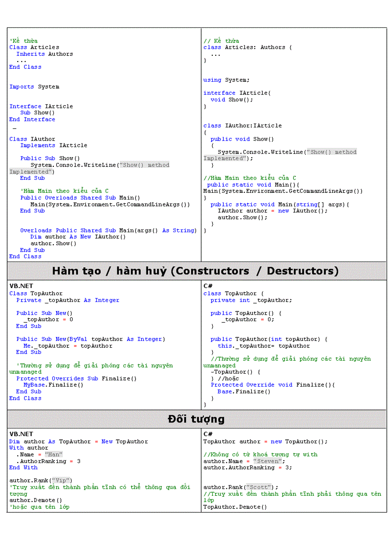Click the highlighted "Han" string literal

click(54, 454)
